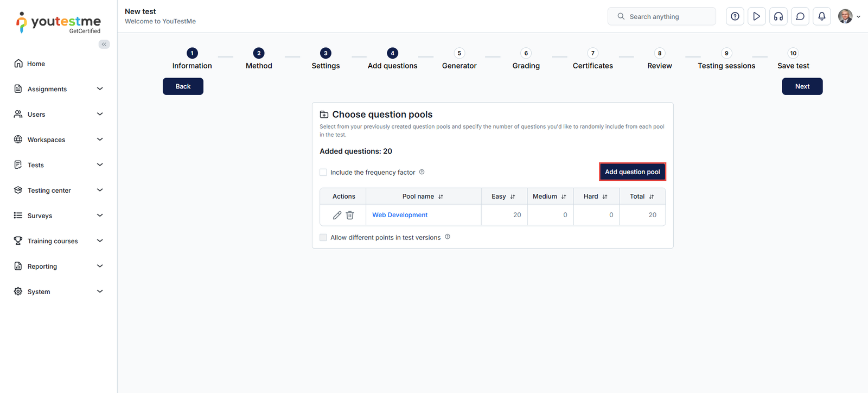Click the play video tutorial icon
This screenshot has height=393, width=868.
(x=756, y=16)
